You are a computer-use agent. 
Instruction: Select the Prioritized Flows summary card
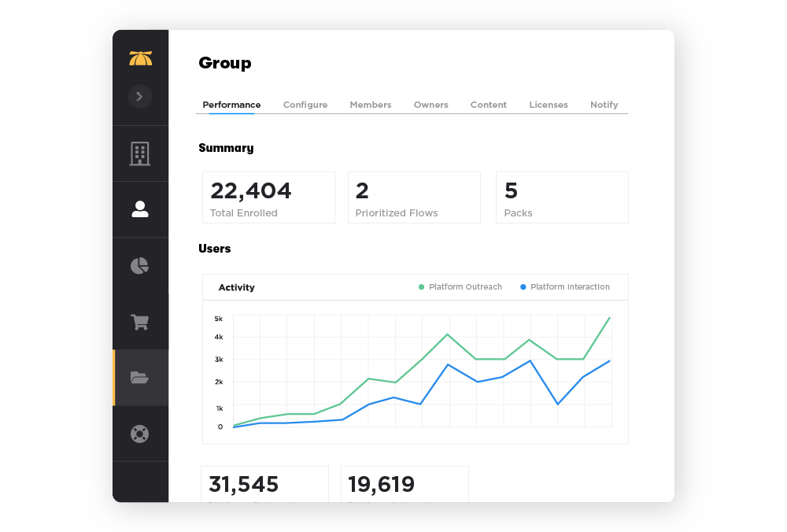pyautogui.click(x=414, y=198)
